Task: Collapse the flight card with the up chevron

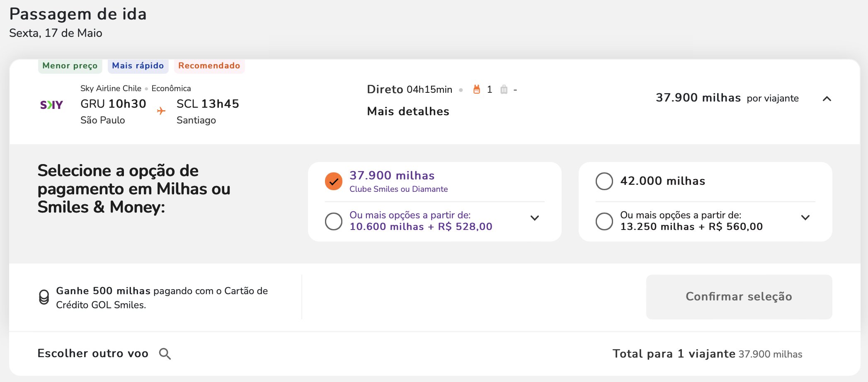Action: tap(827, 99)
